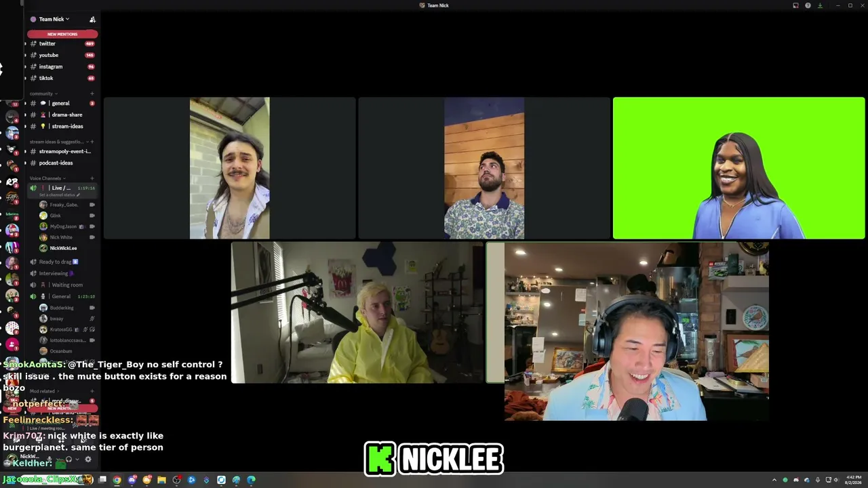The image size is (868, 488).
Task: Open Discord inbox icon in title bar
Action: coord(796,5)
